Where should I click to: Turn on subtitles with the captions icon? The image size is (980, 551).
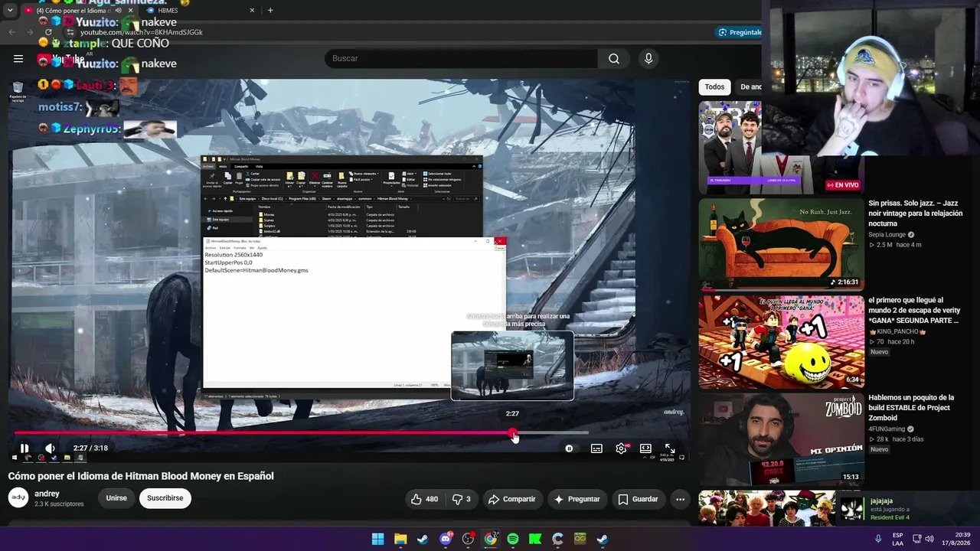coord(596,448)
